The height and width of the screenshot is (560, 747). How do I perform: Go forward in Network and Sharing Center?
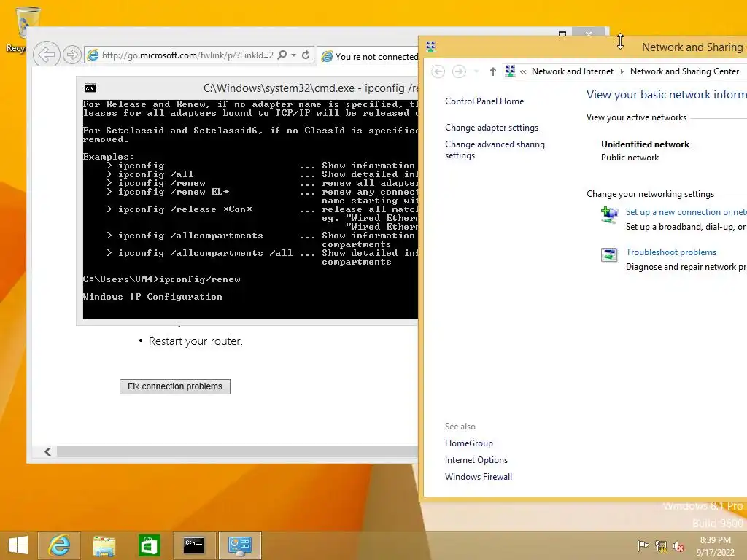(459, 71)
